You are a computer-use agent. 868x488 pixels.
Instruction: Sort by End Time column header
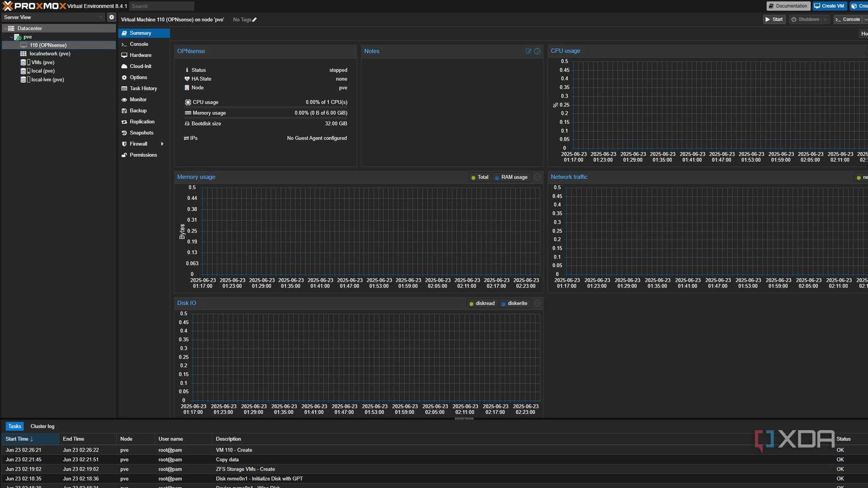tap(88, 439)
